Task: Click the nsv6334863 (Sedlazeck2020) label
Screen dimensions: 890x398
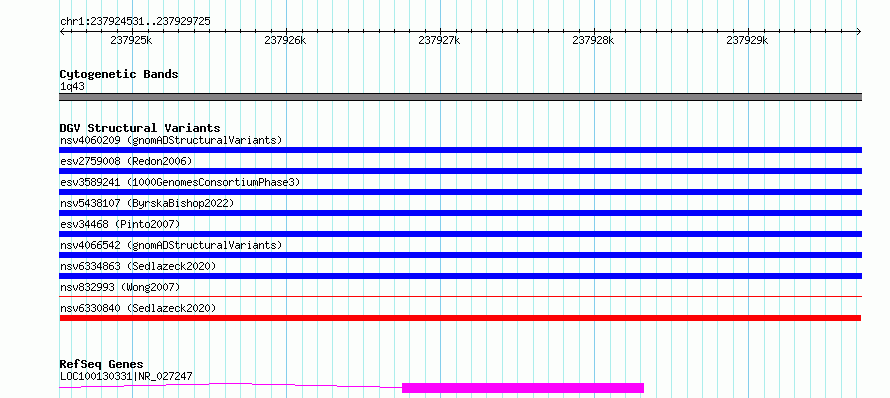Action: (x=138, y=266)
